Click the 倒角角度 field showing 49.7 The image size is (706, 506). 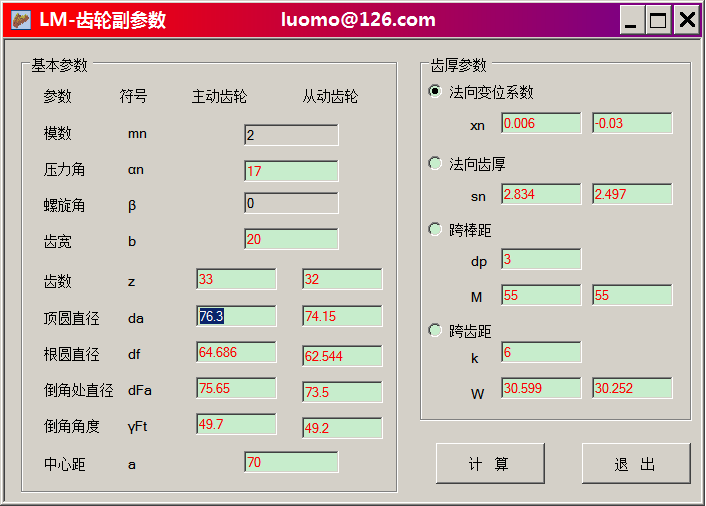(236, 424)
